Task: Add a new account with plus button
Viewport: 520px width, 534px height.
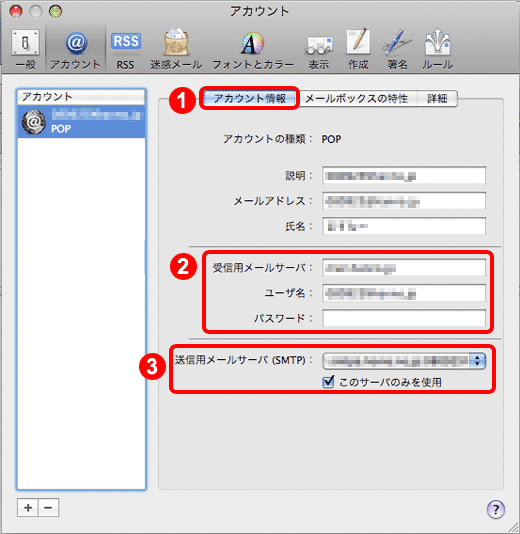Action: (28, 507)
